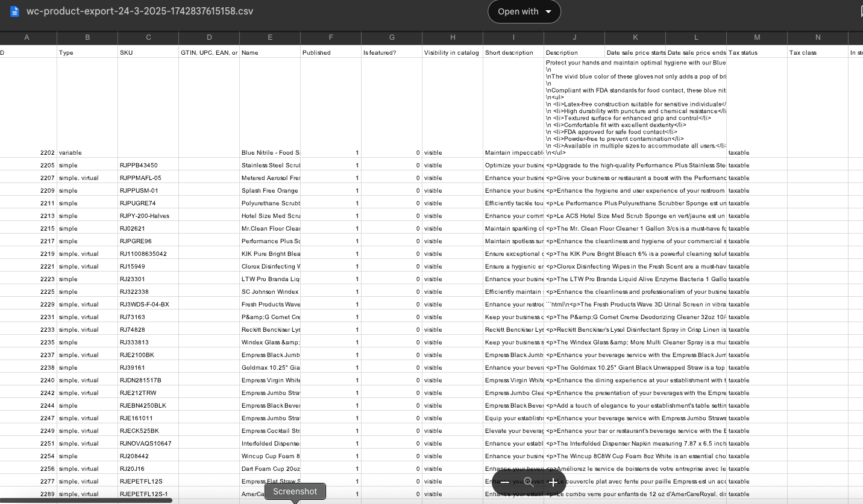Click the 'Splash Free Orange' name cell

click(x=270, y=190)
